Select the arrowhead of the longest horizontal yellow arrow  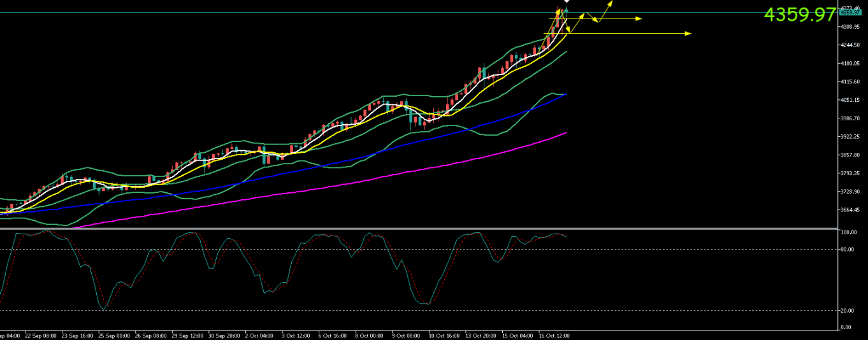688,33
